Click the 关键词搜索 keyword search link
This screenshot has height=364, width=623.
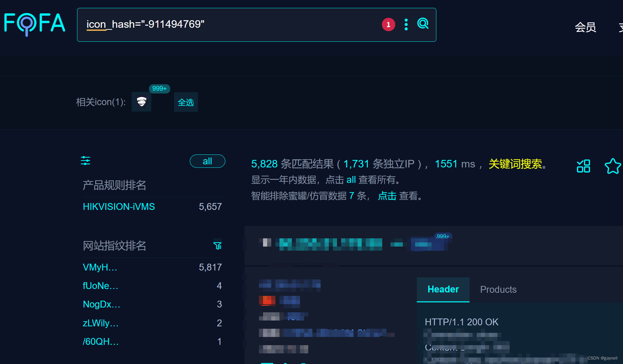coord(515,164)
